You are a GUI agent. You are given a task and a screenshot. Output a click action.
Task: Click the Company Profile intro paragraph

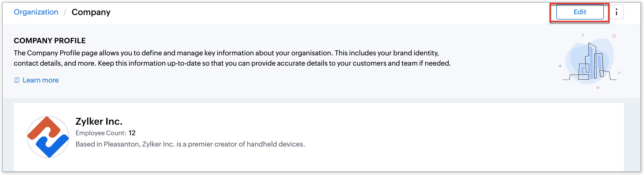232,58
